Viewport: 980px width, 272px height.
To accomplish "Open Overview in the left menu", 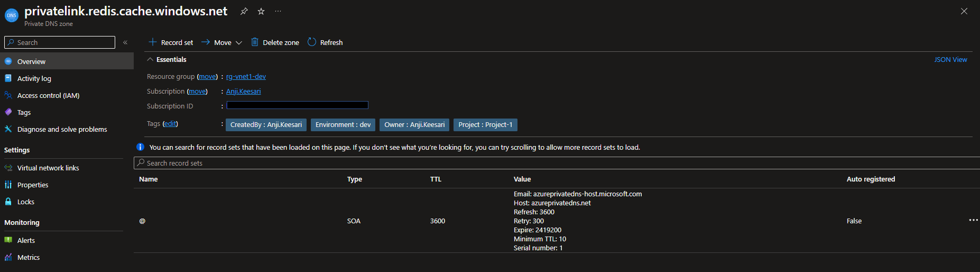I will pyautogui.click(x=67, y=61).
